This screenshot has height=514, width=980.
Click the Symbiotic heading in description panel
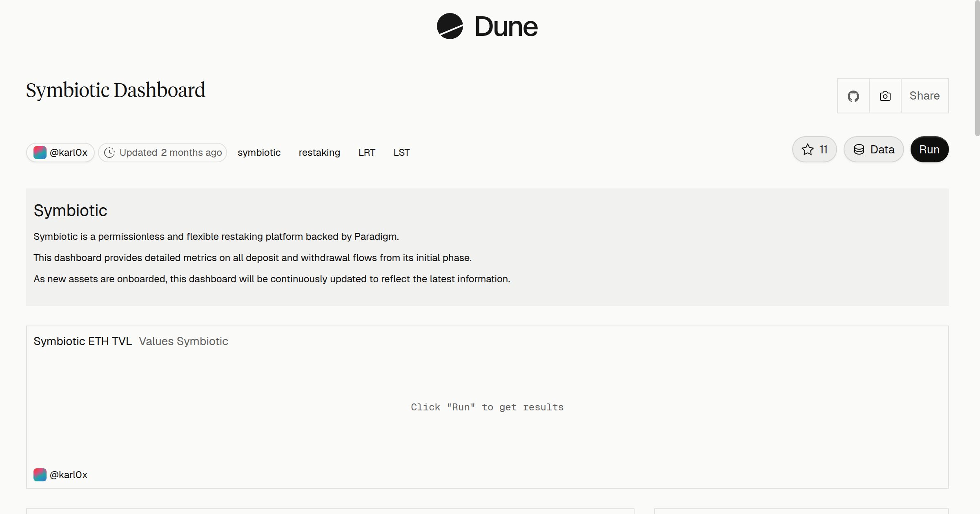(70, 210)
